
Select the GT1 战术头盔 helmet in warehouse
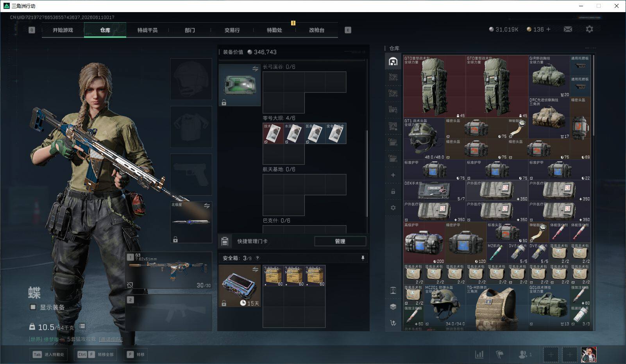click(x=424, y=139)
